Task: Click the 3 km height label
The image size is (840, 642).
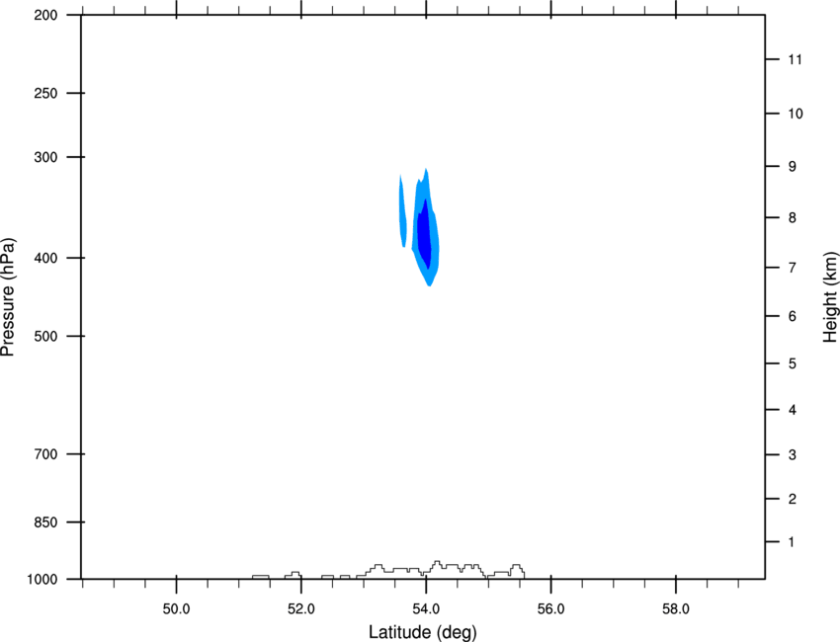Action: click(x=792, y=455)
